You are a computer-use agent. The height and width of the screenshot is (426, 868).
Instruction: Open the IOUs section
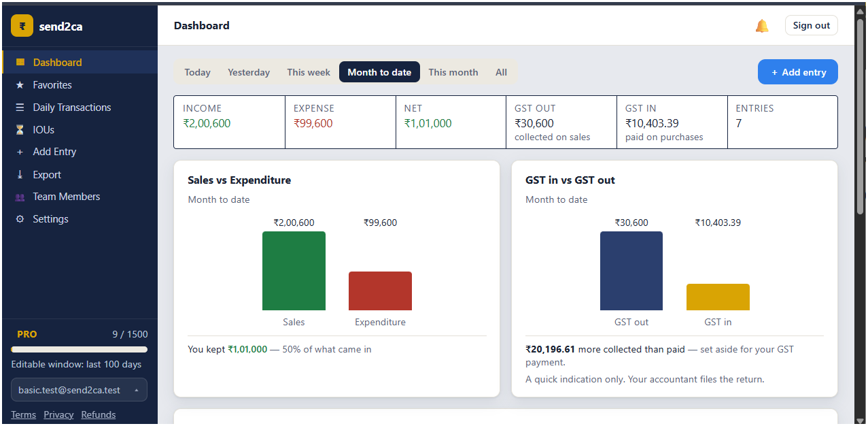tap(80, 129)
